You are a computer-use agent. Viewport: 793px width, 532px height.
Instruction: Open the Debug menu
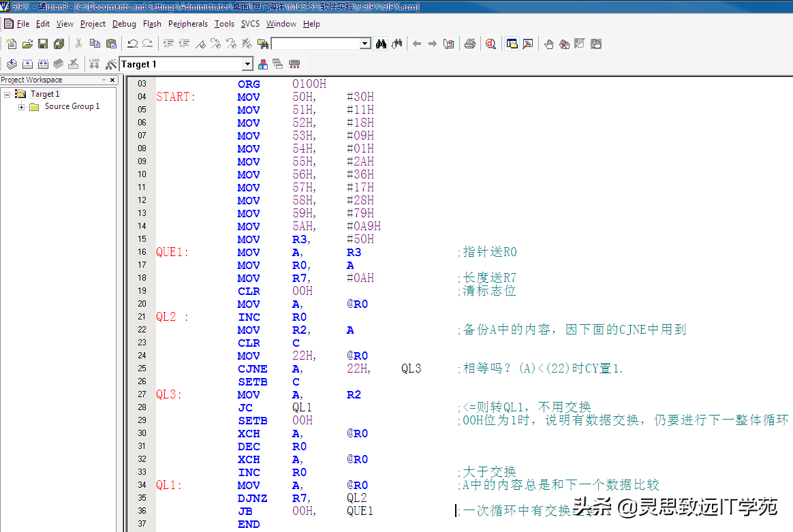pyautogui.click(x=124, y=24)
